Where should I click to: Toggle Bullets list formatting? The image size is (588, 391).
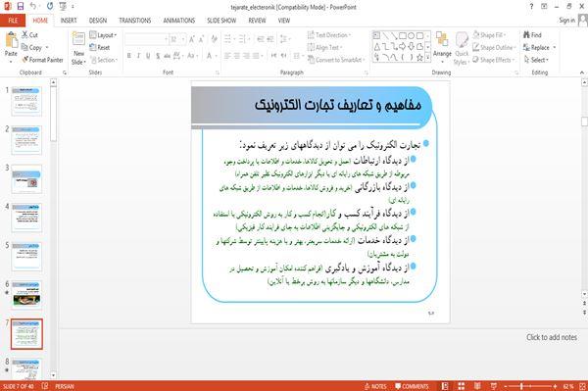coord(228,39)
